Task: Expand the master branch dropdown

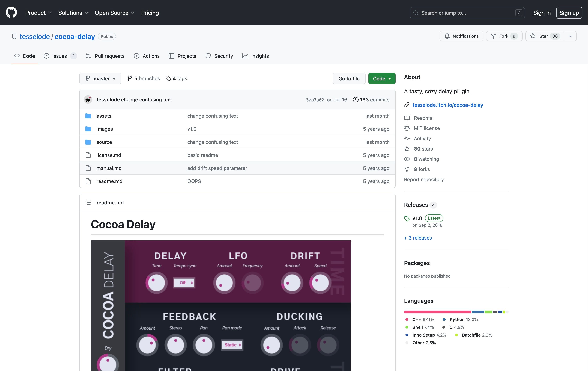Action: 100,78
